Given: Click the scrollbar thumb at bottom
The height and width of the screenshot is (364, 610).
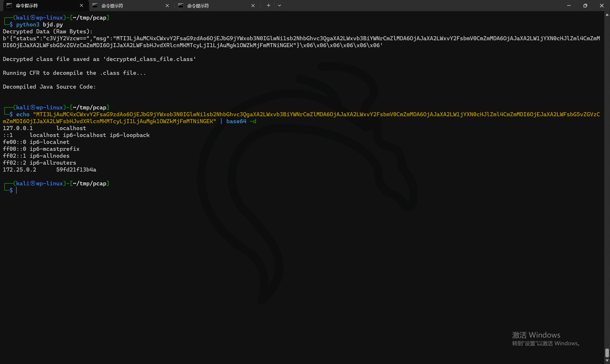Looking at the screenshot, I should pyautogui.click(x=607, y=353).
